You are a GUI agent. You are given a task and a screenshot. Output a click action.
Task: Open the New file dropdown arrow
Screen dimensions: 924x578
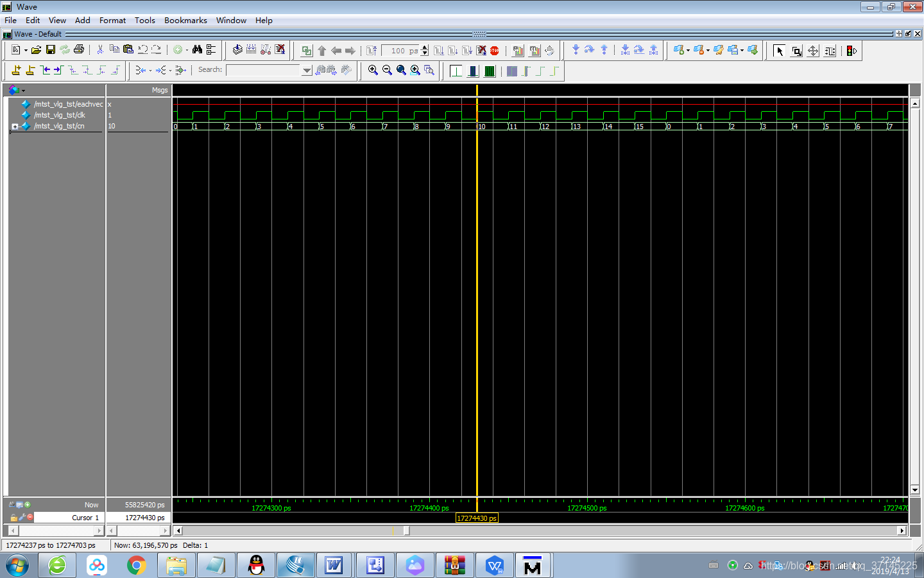coord(26,51)
